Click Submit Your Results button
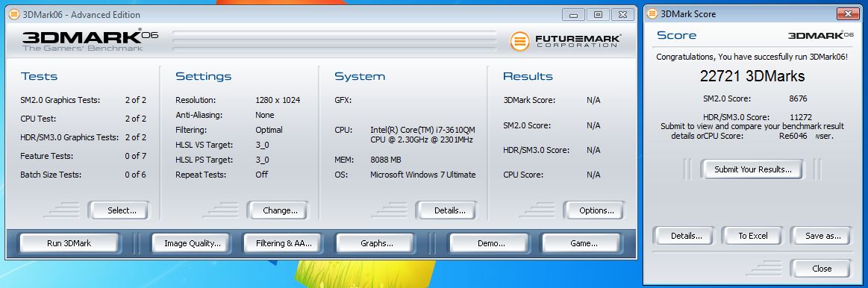Image resolution: width=868 pixels, height=288 pixels. 752,169
